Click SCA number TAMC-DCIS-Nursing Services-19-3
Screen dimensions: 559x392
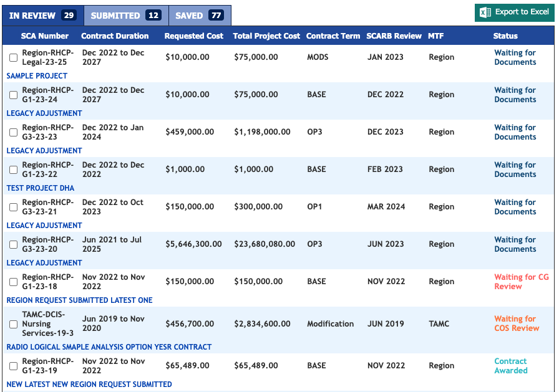click(x=48, y=323)
